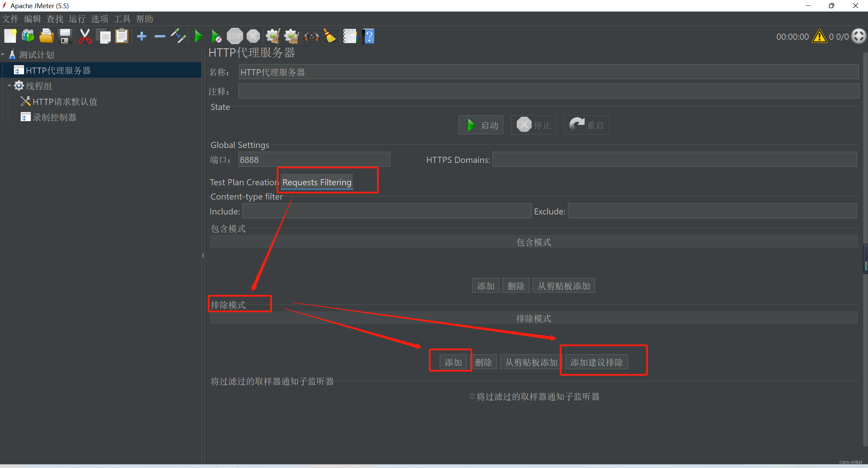Click the New test plan icon
The height and width of the screenshot is (468, 868).
point(10,36)
